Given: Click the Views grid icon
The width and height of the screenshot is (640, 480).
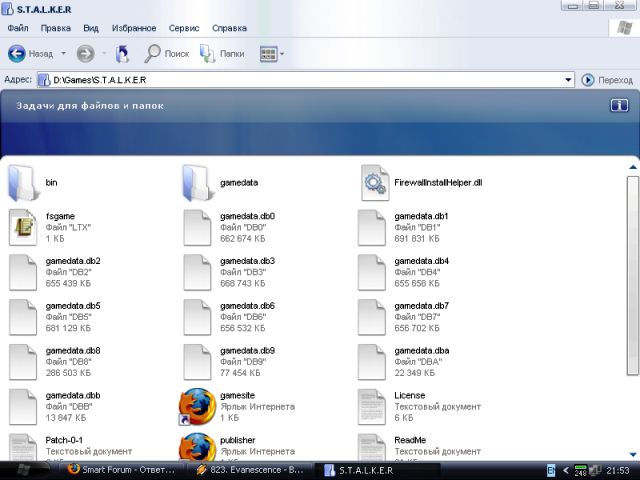Looking at the screenshot, I should click(268, 53).
